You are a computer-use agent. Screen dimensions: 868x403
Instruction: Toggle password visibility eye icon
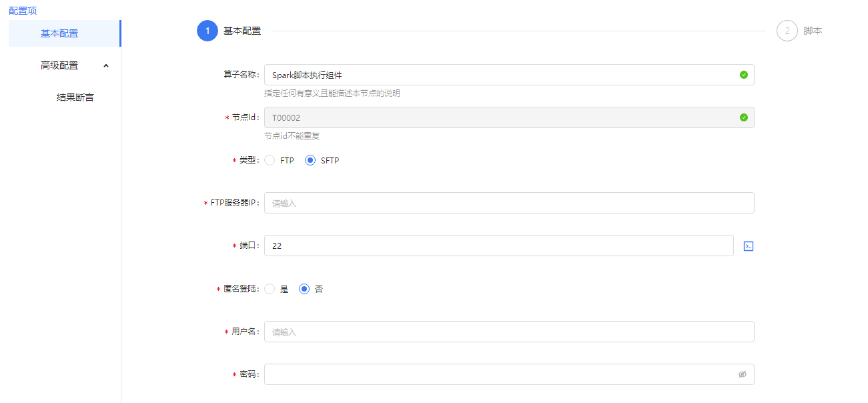click(743, 374)
